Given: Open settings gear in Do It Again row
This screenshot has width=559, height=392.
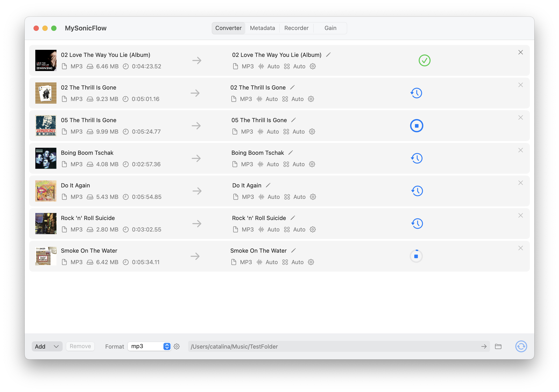Looking at the screenshot, I should click(x=313, y=197).
